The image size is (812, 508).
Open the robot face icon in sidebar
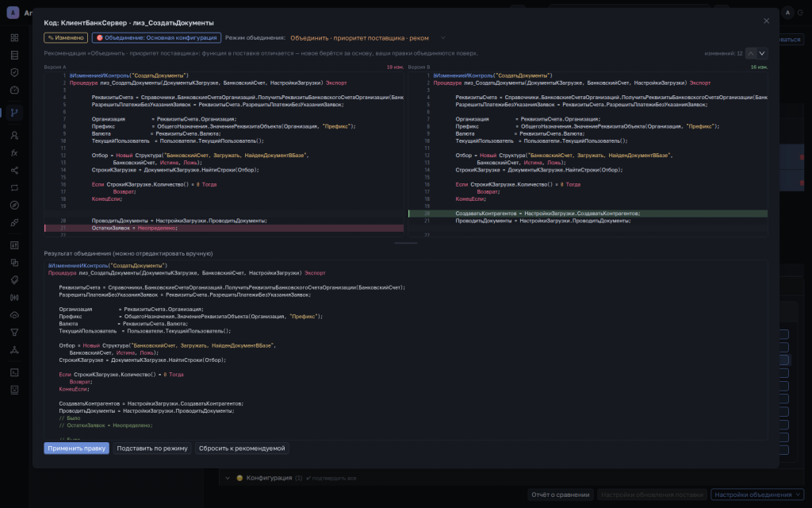click(x=14, y=390)
